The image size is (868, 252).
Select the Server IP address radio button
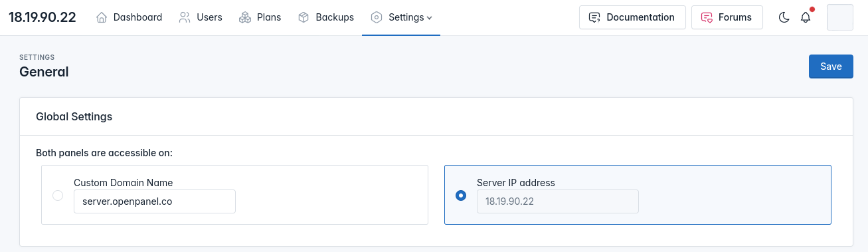(461, 195)
